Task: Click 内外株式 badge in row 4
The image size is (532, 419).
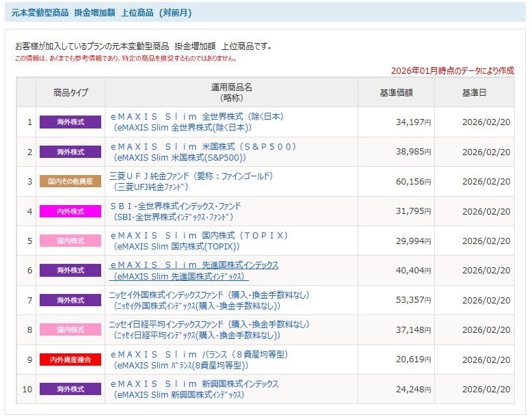Action: pyautogui.click(x=70, y=211)
